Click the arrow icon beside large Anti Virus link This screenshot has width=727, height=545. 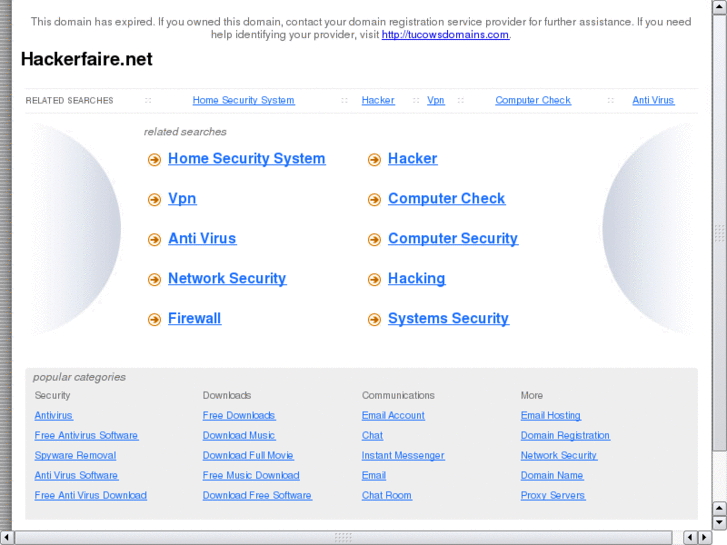click(x=154, y=240)
